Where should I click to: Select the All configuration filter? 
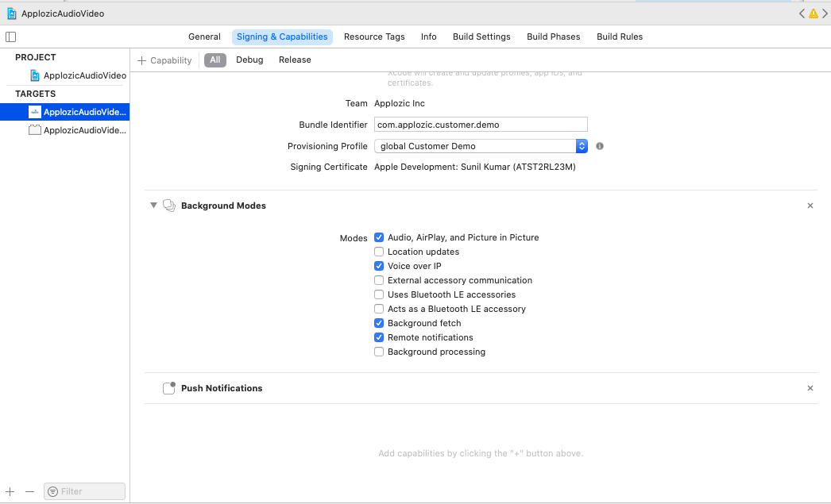215,60
